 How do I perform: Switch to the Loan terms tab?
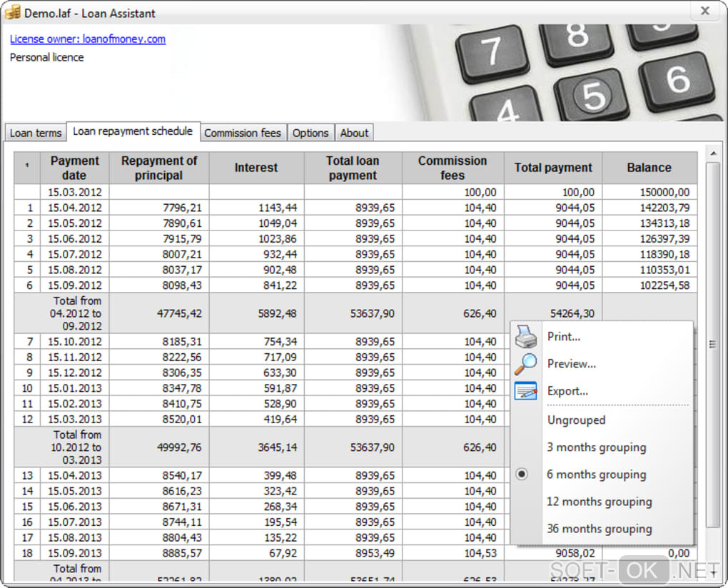[x=35, y=133]
